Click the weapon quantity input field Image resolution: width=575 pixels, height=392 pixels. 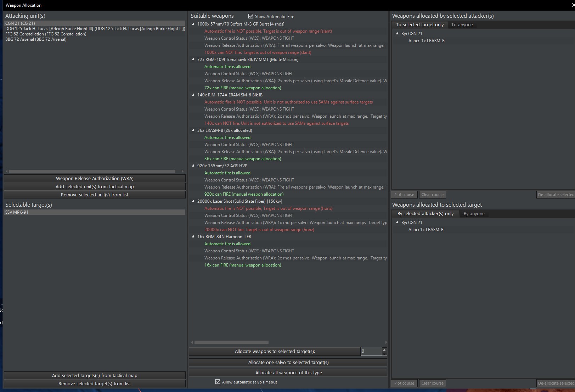click(371, 351)
